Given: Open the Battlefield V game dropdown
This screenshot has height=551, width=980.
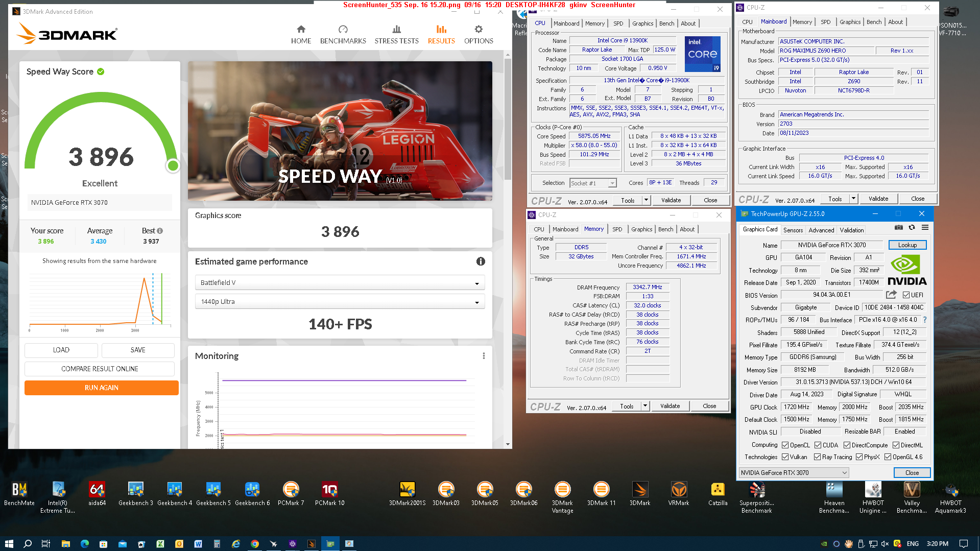Looking at the screenshot, I should pyautogui.click(x=340, y=283).
